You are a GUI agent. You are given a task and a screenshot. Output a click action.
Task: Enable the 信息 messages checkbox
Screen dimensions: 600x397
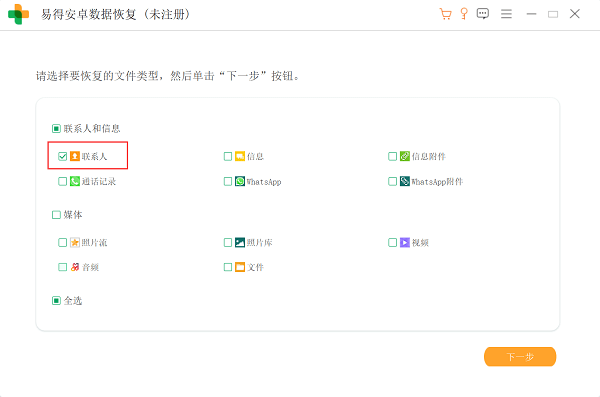point(228,156)
